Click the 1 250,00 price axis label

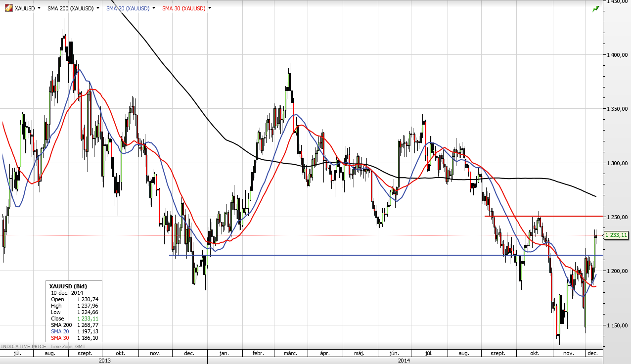point(617,217)
